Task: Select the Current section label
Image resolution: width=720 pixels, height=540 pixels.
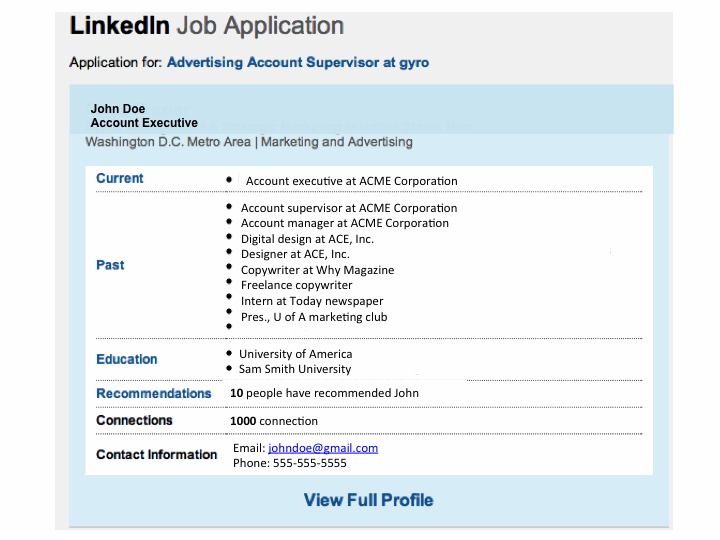Action: [x=120, y=178]
